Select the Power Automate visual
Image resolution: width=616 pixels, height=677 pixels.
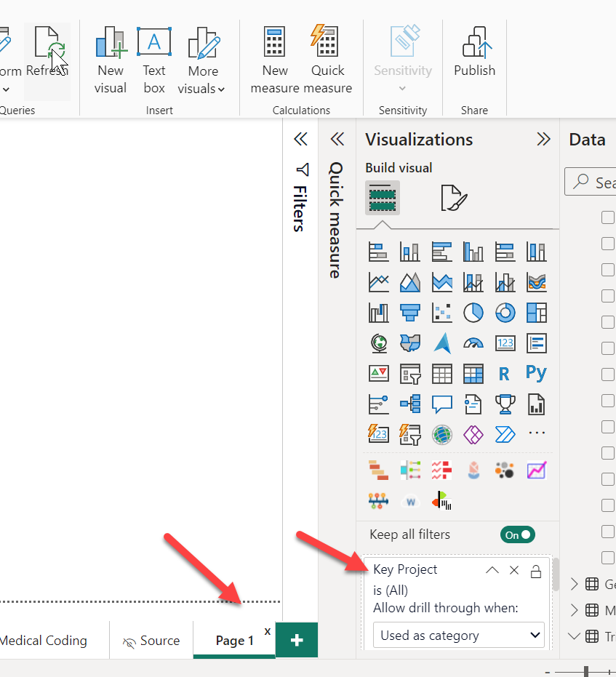505,434
